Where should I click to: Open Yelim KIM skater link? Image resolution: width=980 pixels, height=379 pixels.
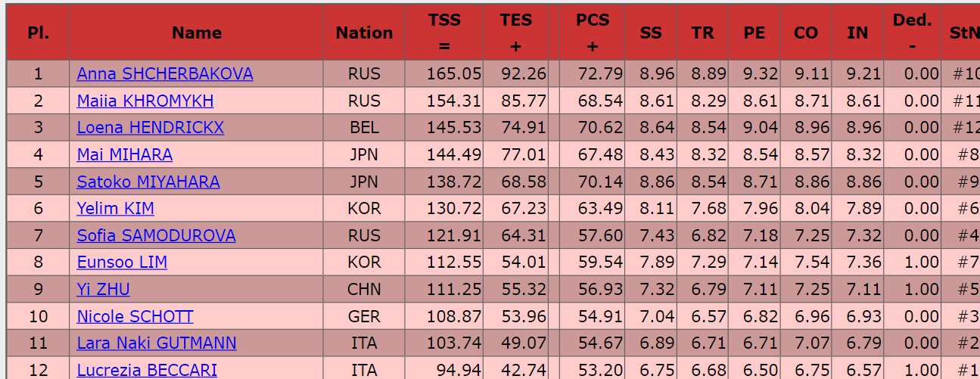pos(116,209)
